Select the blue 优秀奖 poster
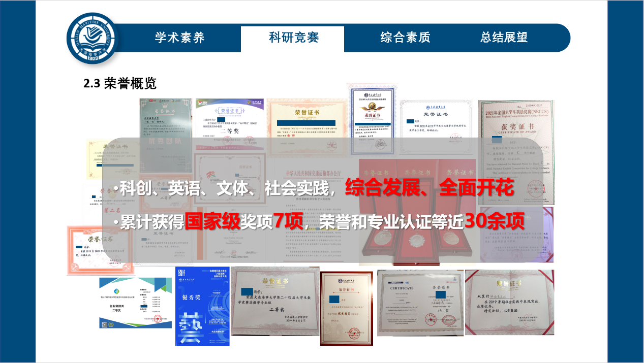 click(x=202, y=306)
